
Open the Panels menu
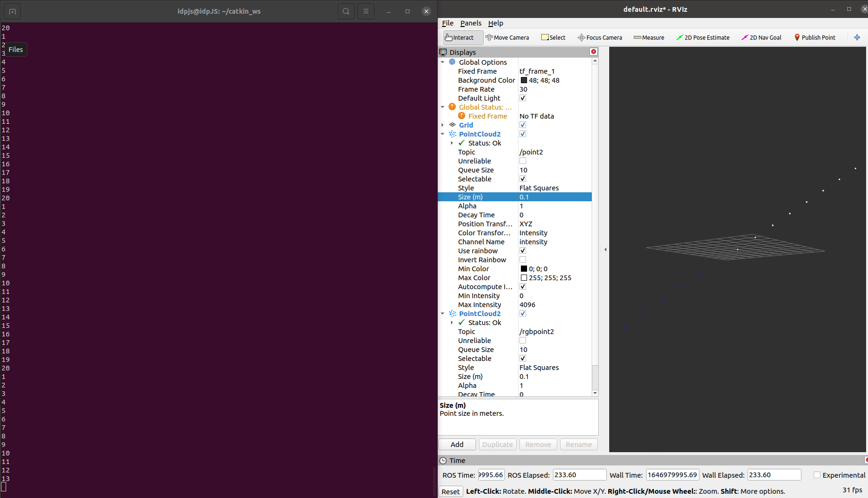tap(471, 23)
